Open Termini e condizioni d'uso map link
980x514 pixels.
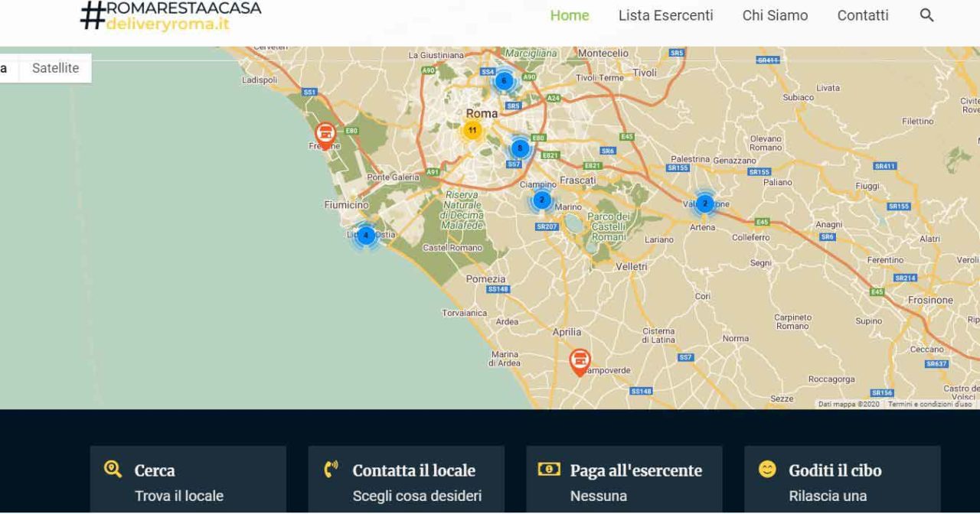pyautogui.click(x=929, y=404)
